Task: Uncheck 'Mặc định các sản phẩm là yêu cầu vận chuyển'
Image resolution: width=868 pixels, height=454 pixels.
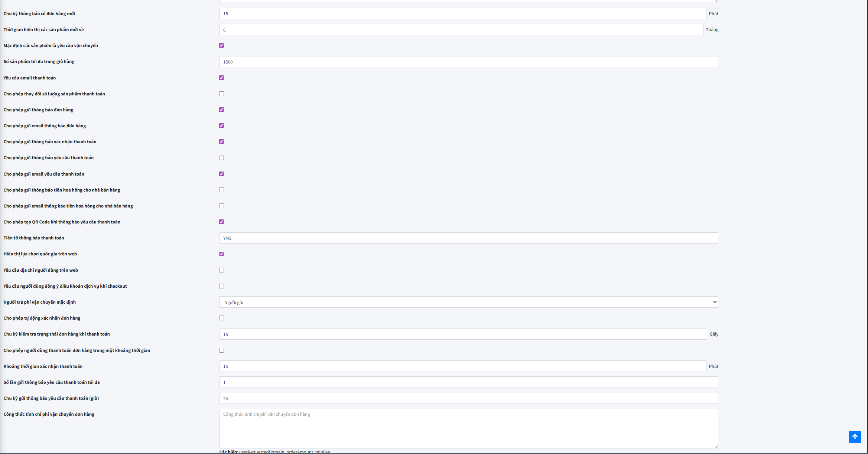Action: (221, 46)
